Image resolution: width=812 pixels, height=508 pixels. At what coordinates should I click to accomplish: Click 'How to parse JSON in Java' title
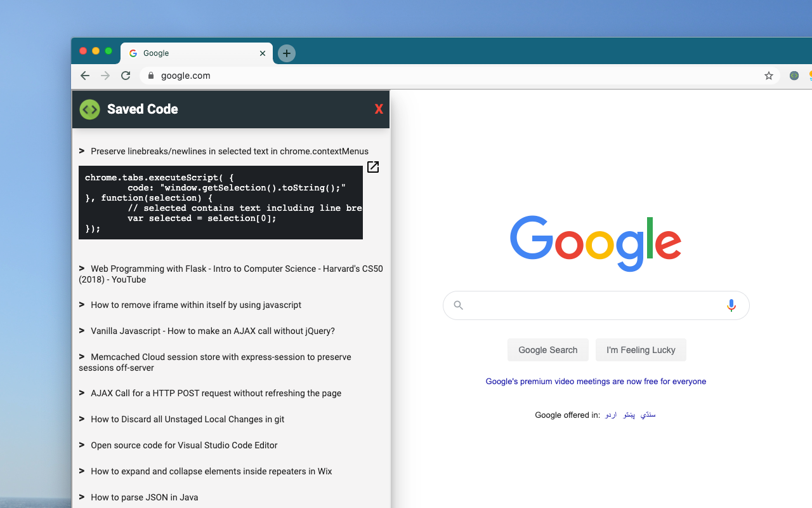click(x=145, y=497)
